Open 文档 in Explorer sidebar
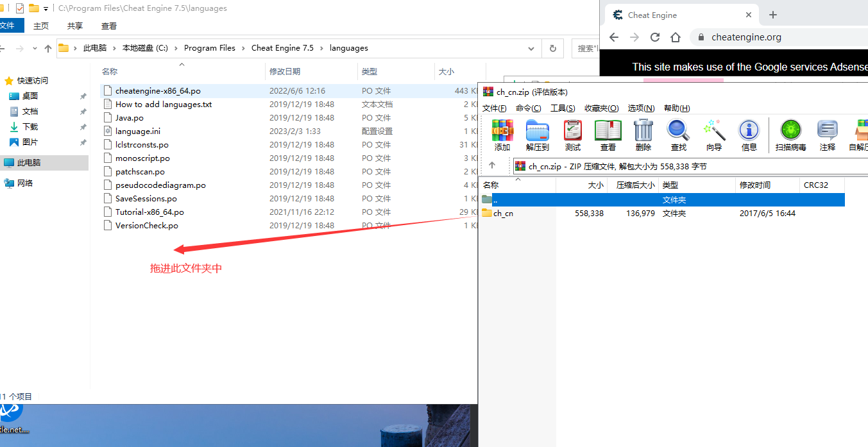 [x=30, y=112]
